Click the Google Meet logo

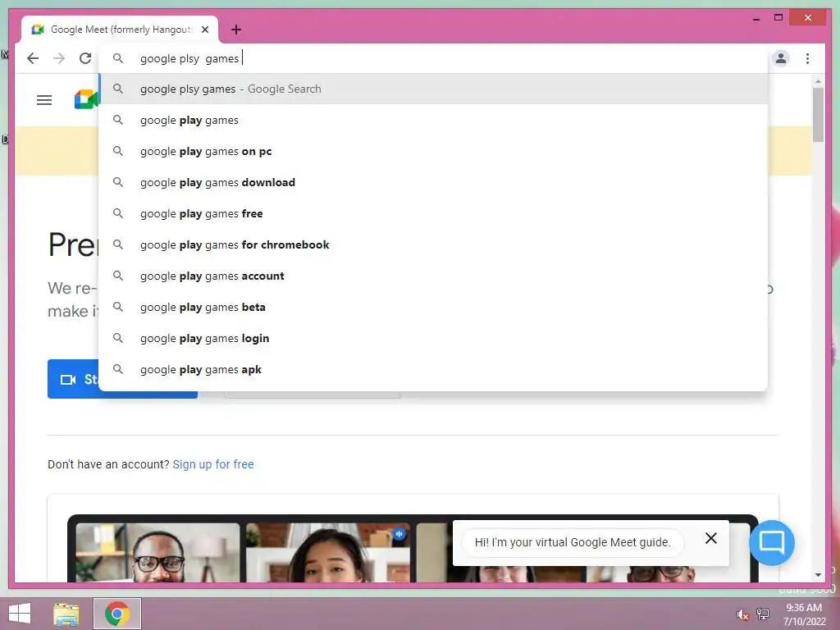85,99
